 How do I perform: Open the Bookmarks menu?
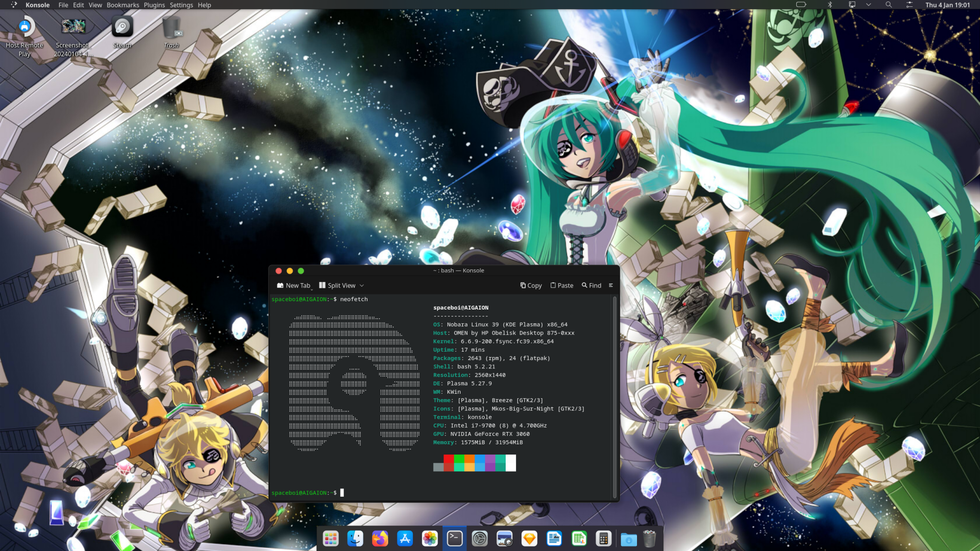click(x=123, y=5)
